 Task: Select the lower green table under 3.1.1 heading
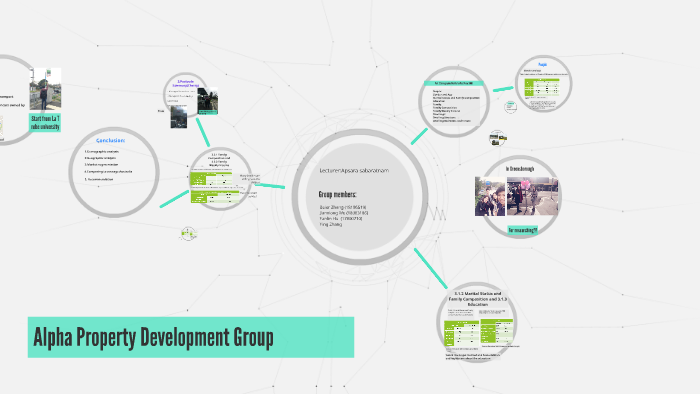click(214, 197)
